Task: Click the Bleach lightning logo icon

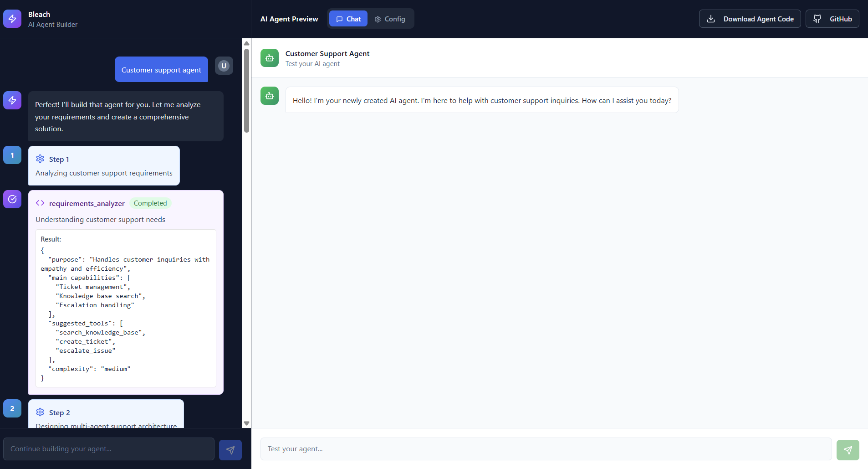Action: pyautogui.click(x=12, y=19)
